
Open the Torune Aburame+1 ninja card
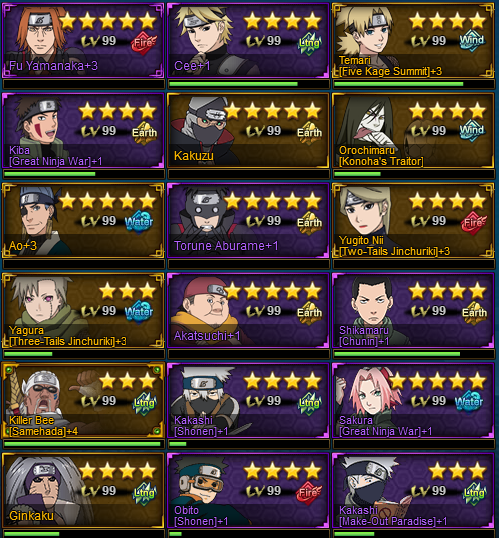pyautogui.click(x=248, y=220)
